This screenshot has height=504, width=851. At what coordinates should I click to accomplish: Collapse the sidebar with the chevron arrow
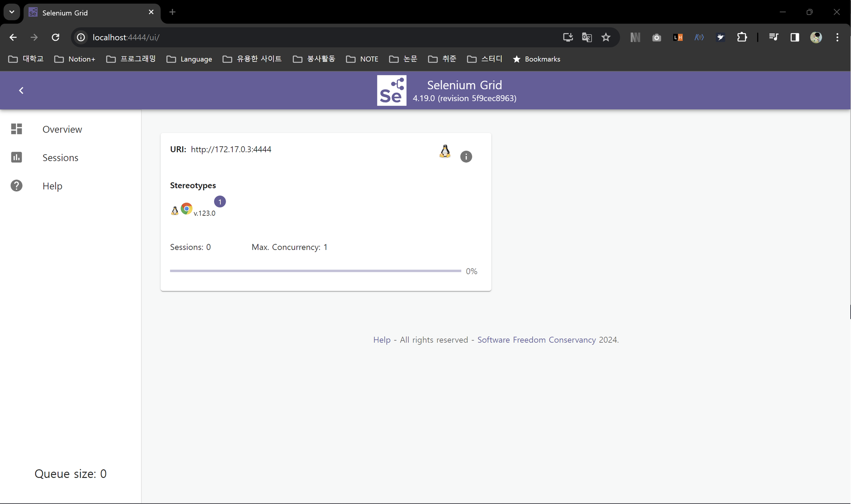click(x=21, y=90)
